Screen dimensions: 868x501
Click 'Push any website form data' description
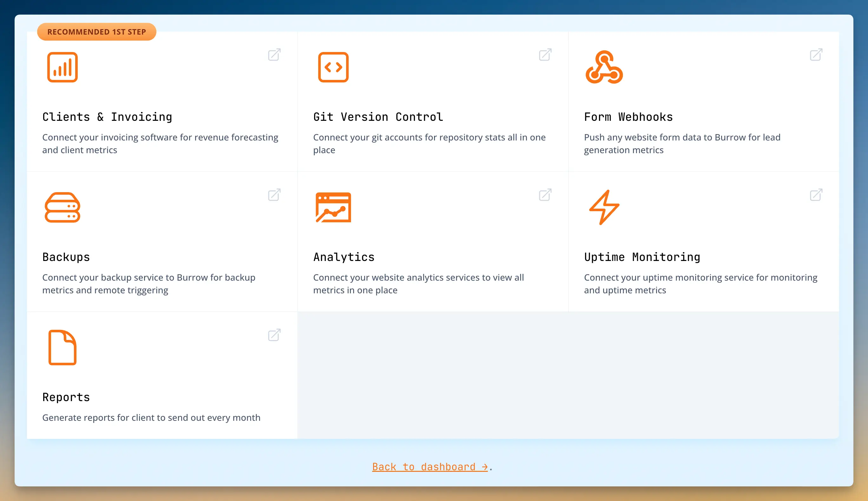coord(682,144)
